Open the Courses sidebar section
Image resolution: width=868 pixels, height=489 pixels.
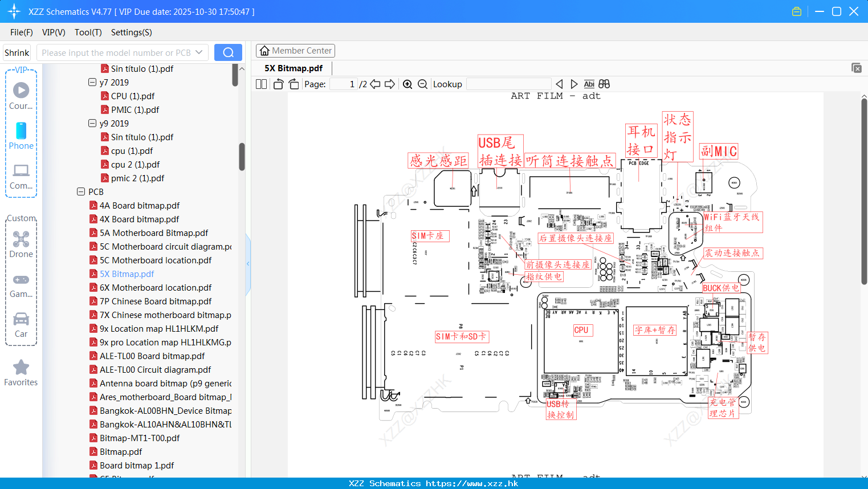(x=21, y=95)
